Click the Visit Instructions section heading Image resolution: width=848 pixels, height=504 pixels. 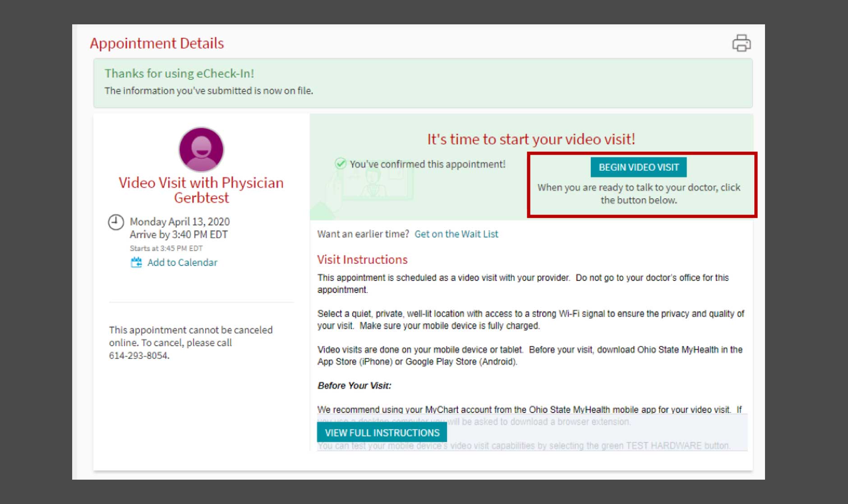point(362,260)
